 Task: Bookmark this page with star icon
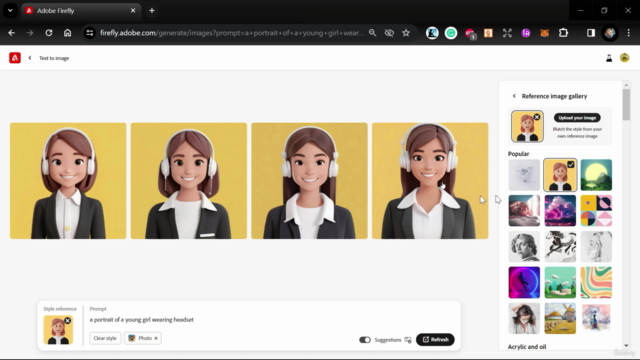406,33
